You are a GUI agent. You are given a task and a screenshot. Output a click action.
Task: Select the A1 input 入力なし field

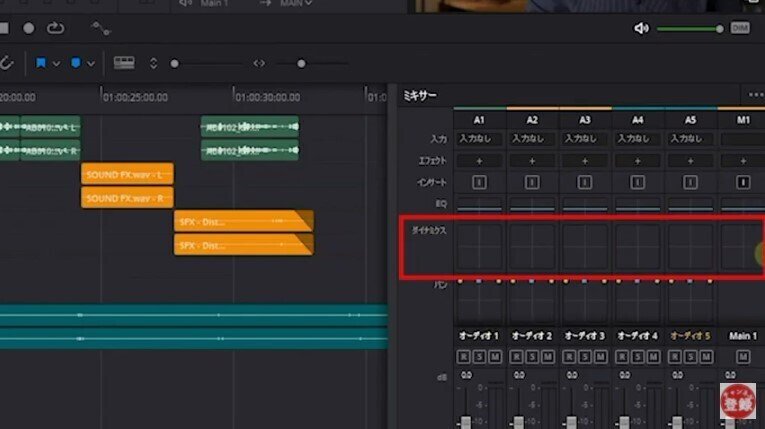click(479, 139)
